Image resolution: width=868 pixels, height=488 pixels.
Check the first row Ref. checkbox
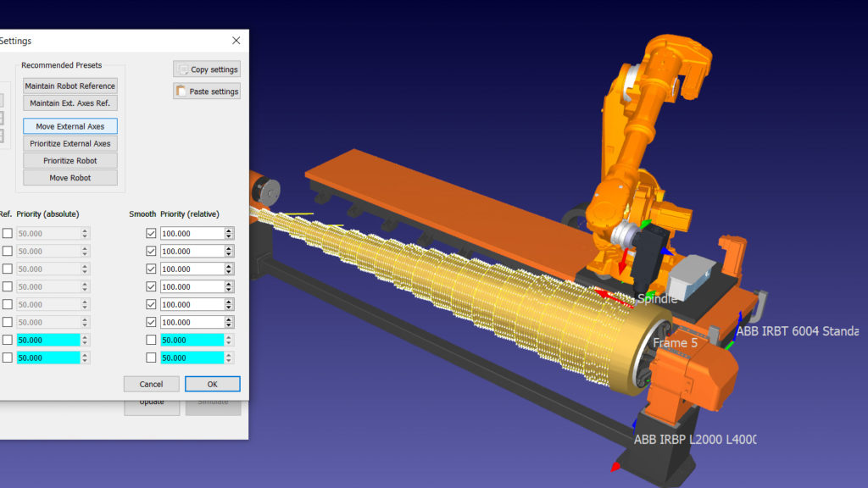(x=7, y=234)
